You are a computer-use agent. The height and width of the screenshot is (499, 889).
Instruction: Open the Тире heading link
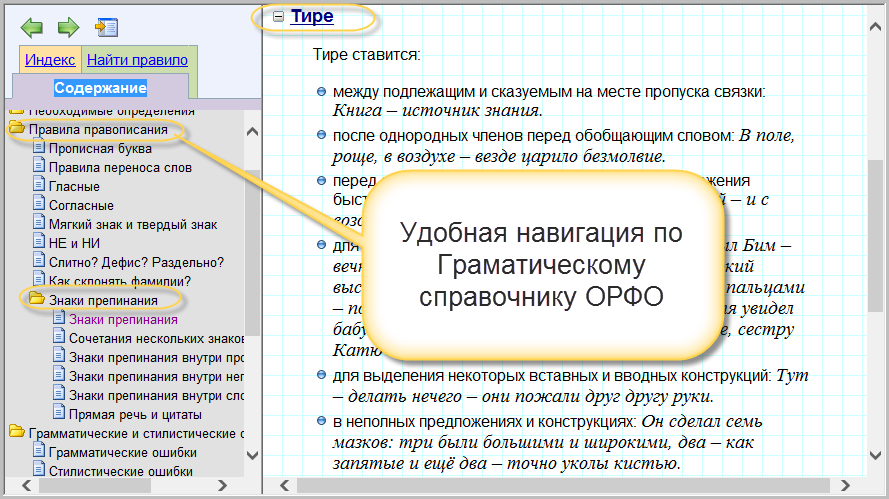(312, 16)
